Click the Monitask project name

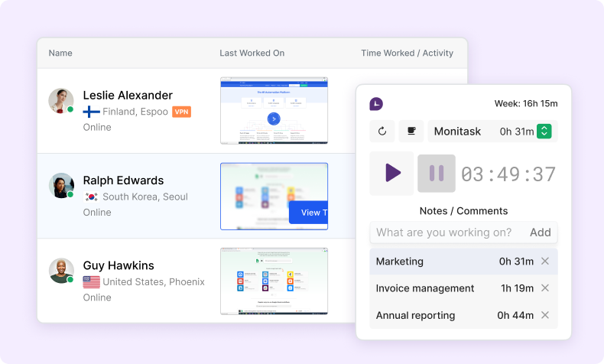pos(457,132)
